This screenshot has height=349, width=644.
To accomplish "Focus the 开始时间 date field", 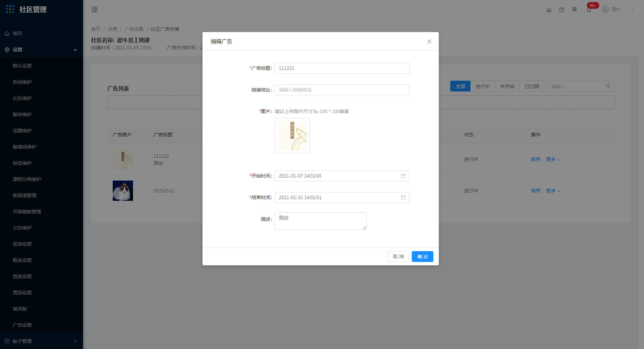I will tap(342, 176).
